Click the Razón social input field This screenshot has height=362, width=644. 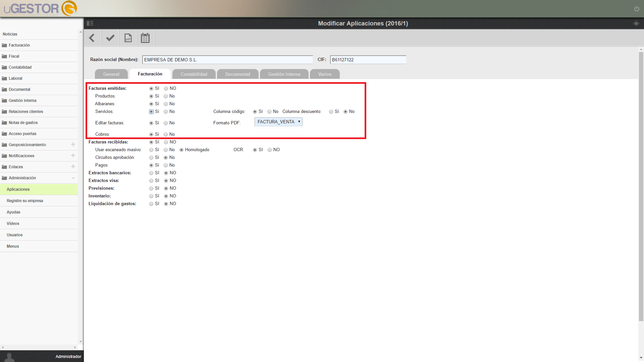[227, 60]
